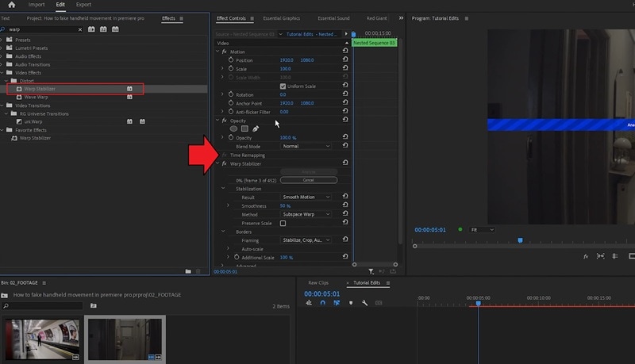The height and width of the screenshot is (364, 635).
Task: Toggle animation stopwatch for Scale
Action: pyautogui.click(x=231, y=68)
